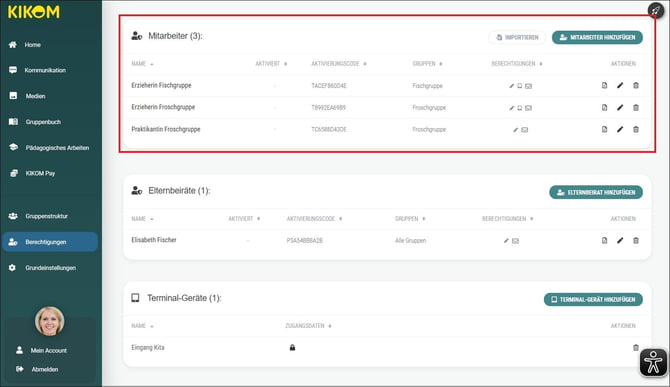This screenshot has height=387, width=670.
Task: Click permission icons for Praktikantin Froschgruppe
Action: (520, 130)
